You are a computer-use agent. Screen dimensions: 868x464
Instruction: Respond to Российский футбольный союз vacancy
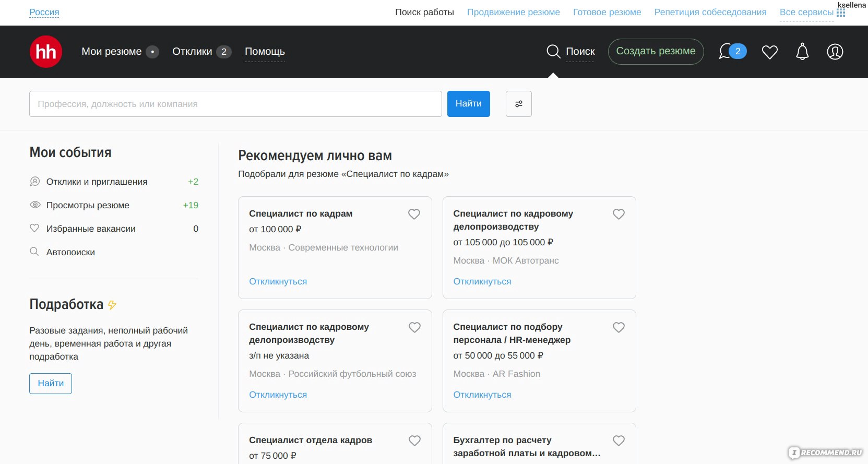pos(278,395)
